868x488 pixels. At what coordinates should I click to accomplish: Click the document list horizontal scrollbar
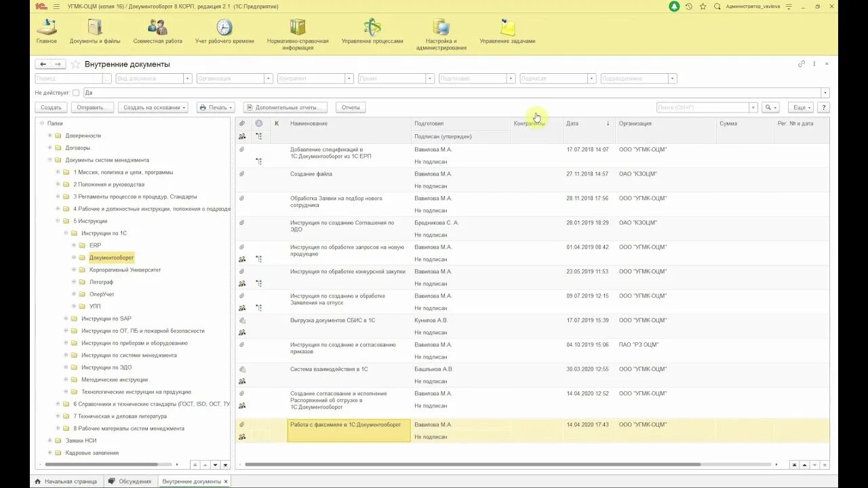tap(473, 465)
